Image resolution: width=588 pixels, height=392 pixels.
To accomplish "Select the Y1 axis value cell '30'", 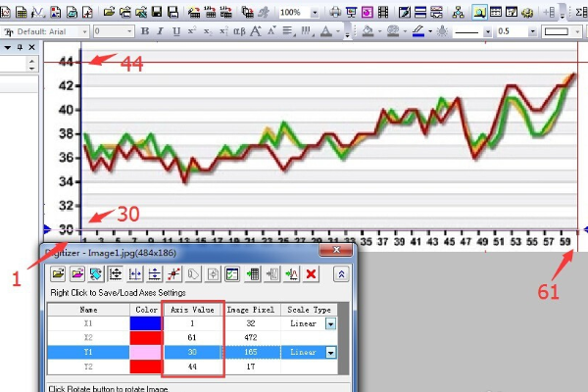I will [192, 352].
